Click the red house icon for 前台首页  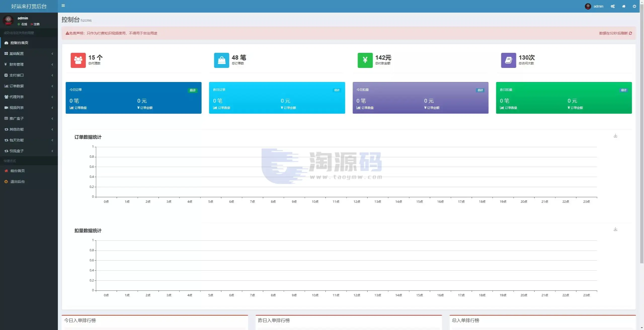6,171
